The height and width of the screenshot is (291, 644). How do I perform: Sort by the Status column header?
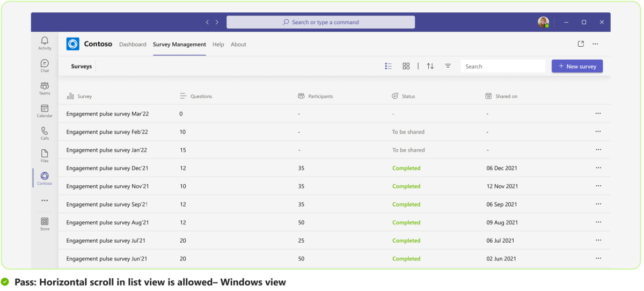pyautogui.click(x=403, y=96)
